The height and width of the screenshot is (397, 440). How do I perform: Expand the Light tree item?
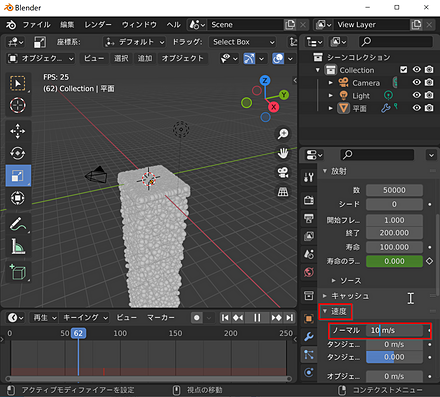(x=331, y=95)
